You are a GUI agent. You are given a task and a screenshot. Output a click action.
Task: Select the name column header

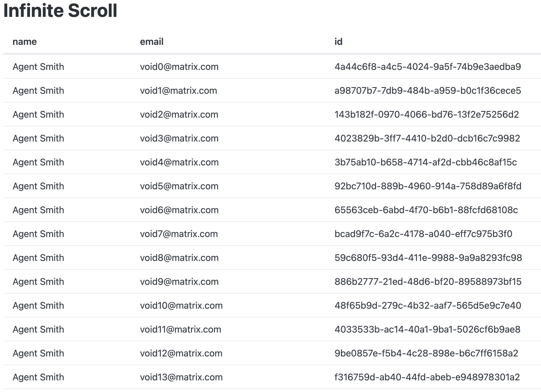click(25, 42)
